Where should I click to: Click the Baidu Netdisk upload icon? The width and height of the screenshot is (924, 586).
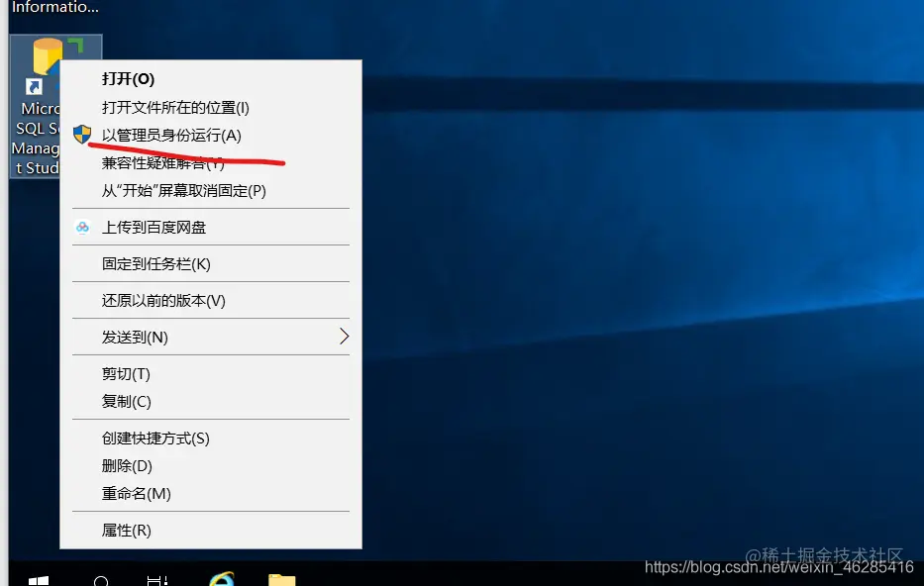click(x=83, y=227)
